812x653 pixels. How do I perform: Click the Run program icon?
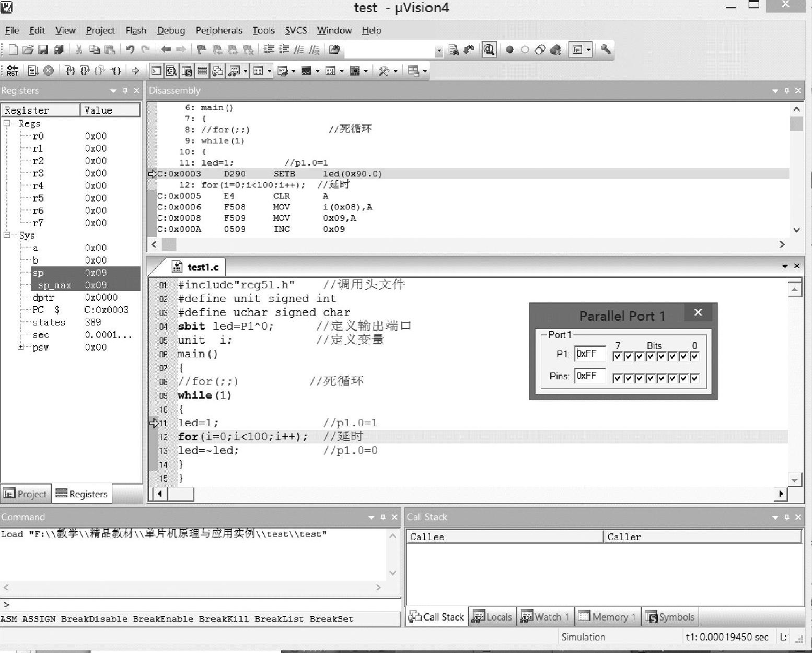point(33,71)
